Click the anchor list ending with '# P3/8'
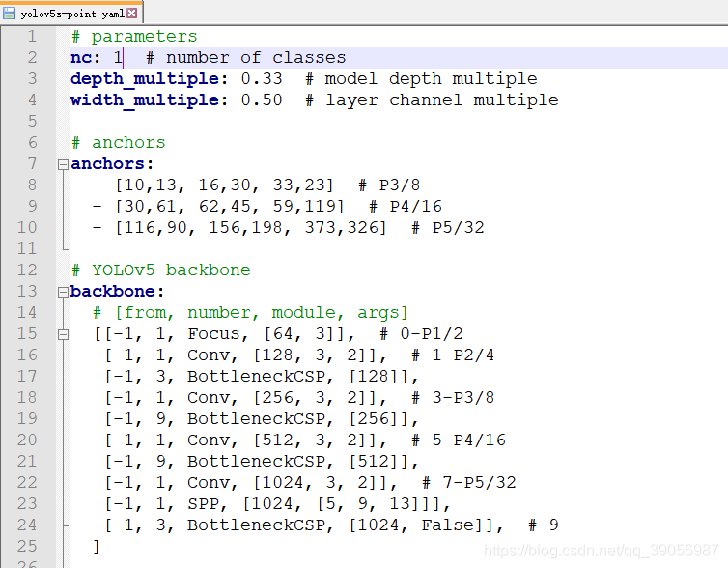 (256, 185)
